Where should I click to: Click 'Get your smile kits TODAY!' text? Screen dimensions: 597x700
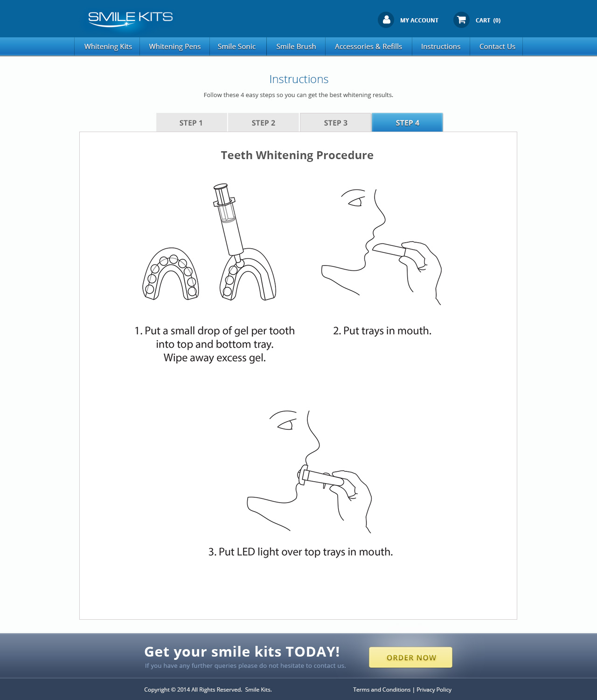(x=242, y=651)
